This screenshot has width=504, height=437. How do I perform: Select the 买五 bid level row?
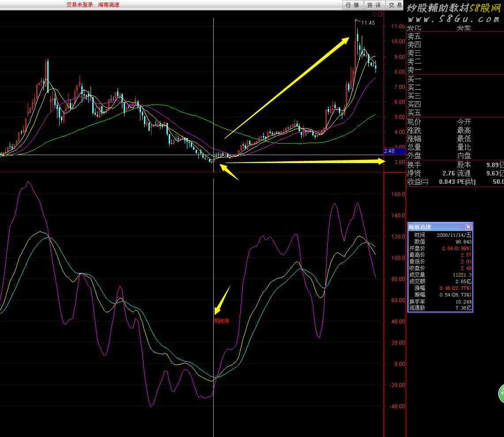[414, 113]
